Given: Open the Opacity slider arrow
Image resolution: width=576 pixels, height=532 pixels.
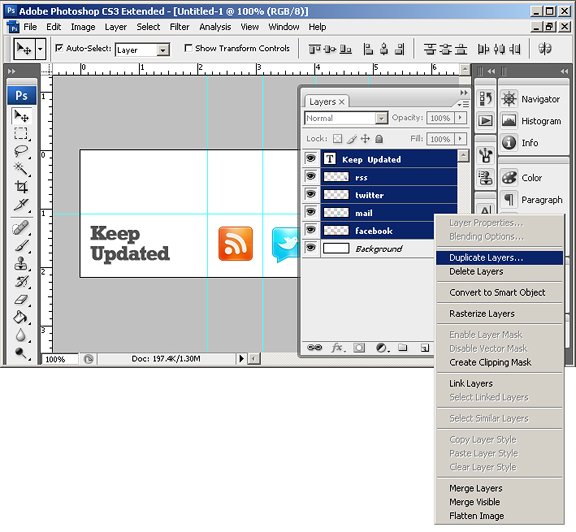Looking at the screenshot, I should coord(460,118).
